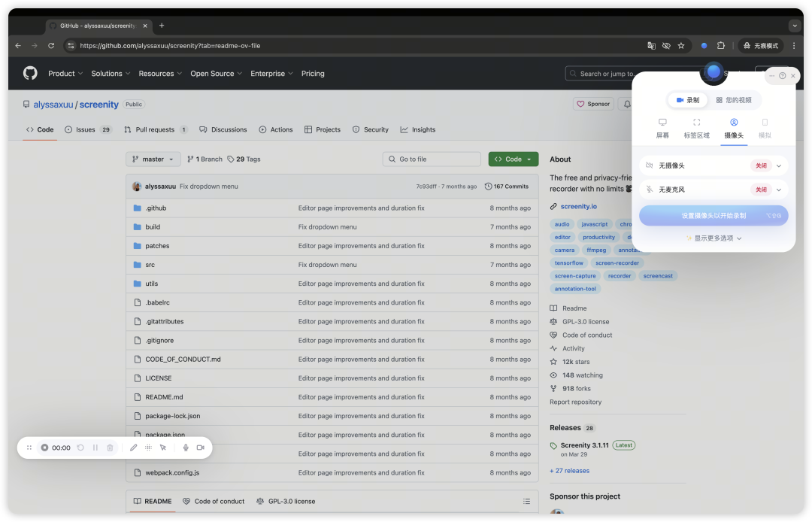
Task: Click the tensorflow topic tag
Action: pos(568,263)
